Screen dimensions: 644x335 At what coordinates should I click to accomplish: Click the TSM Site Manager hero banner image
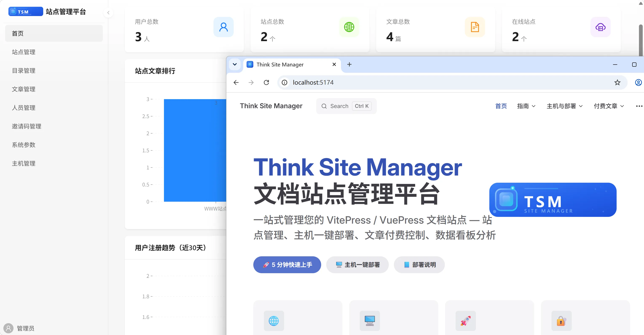(x=553, y=200)
